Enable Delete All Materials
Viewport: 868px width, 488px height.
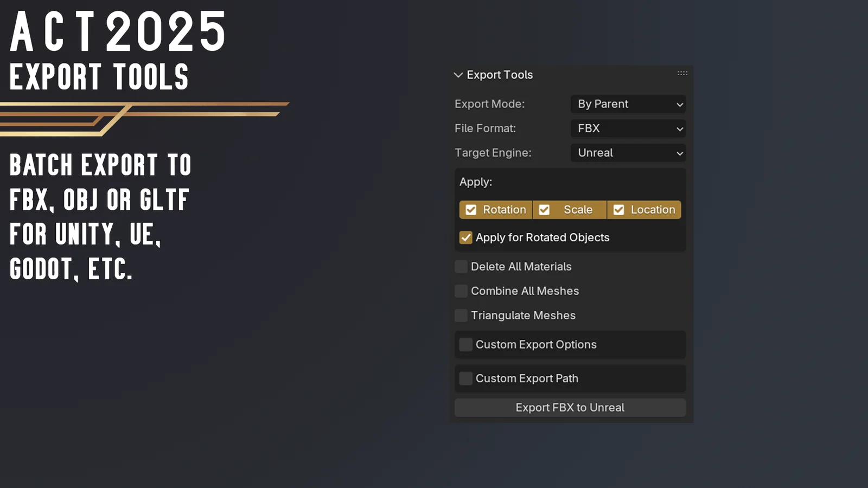(x=460, y=266)
